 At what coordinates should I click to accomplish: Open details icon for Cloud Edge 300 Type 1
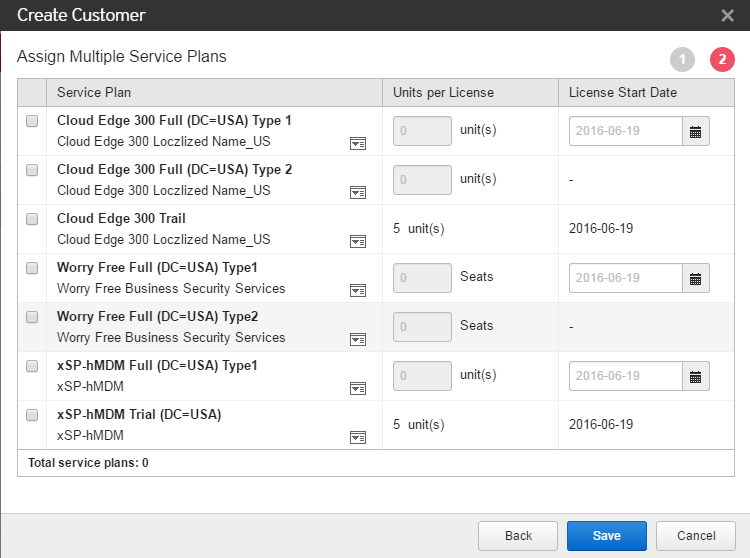pyautogui.click(x=357, y=144)
